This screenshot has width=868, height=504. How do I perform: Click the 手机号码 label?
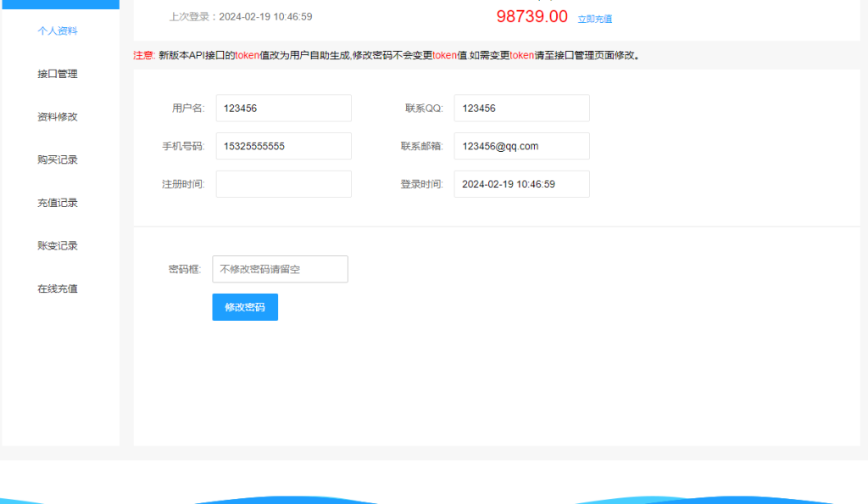183,146
